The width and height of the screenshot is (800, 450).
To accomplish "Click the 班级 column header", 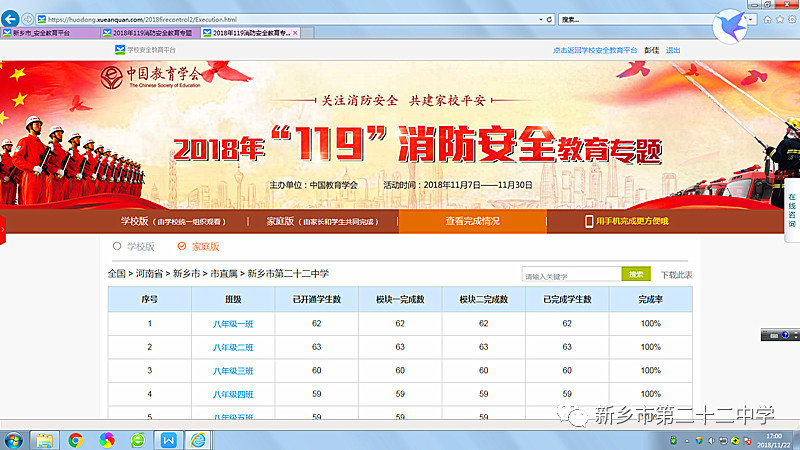I will (233, 299).
